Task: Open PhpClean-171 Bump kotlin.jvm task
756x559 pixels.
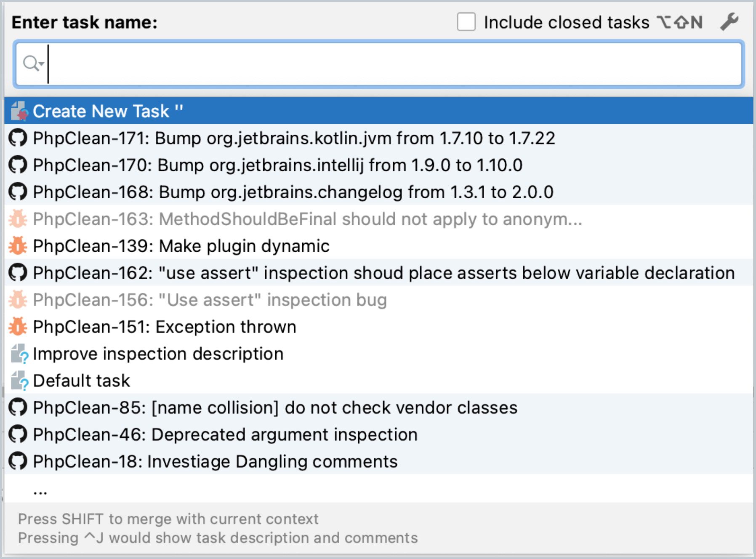Action: [379, 138]
